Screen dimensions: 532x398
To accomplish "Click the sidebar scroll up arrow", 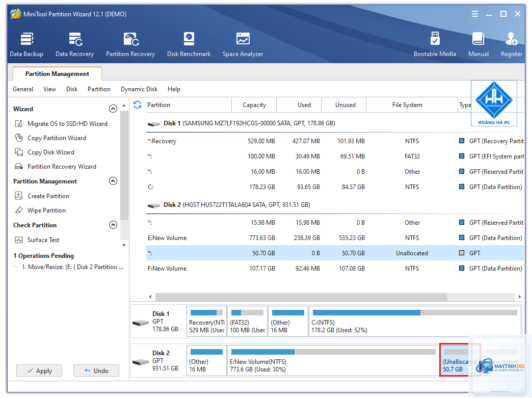I will [124, 106].
